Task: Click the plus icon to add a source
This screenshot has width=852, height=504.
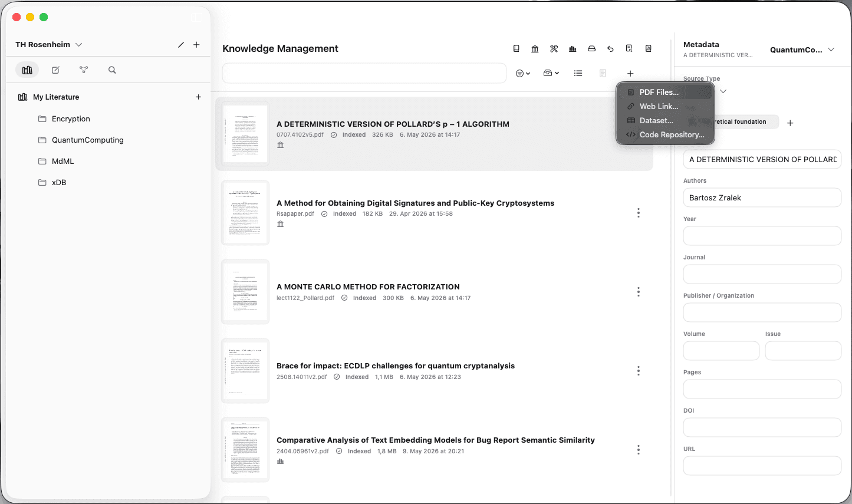Action: point(630,73)
